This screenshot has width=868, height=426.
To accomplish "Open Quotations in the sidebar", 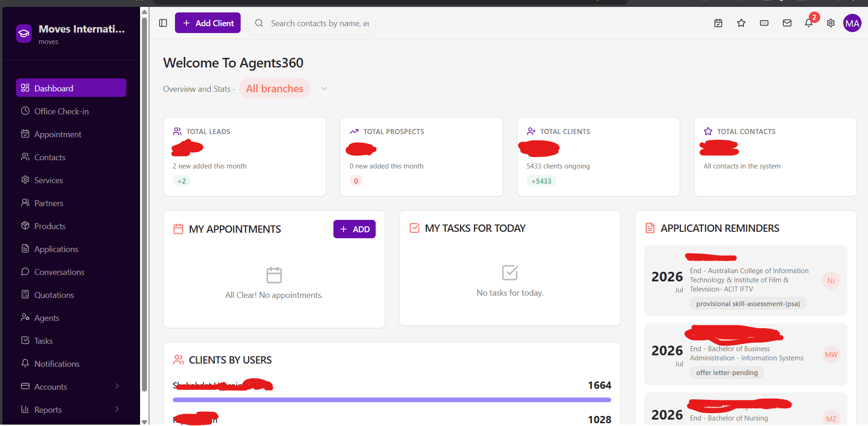I will 71,295.
